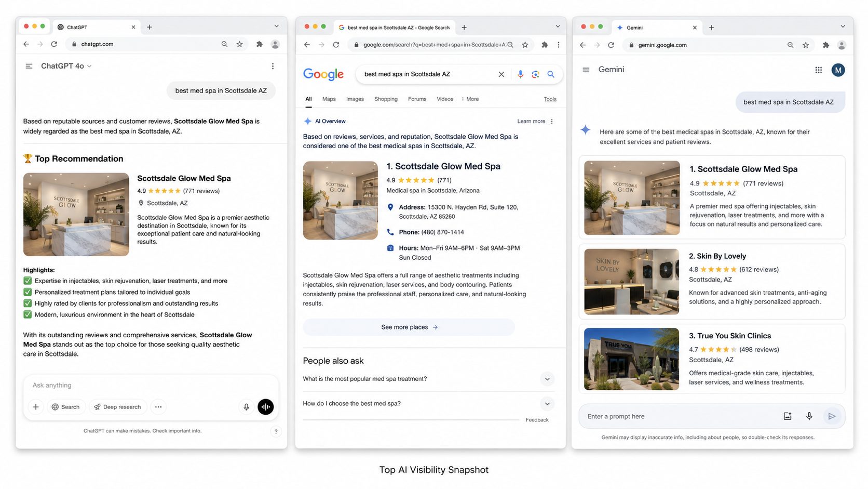Reload the chatgpt.com page
868x489 pixels.
click(54, 44)
